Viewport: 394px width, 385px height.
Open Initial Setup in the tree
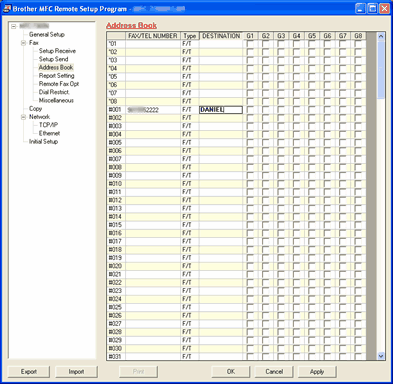click(43, 142)
